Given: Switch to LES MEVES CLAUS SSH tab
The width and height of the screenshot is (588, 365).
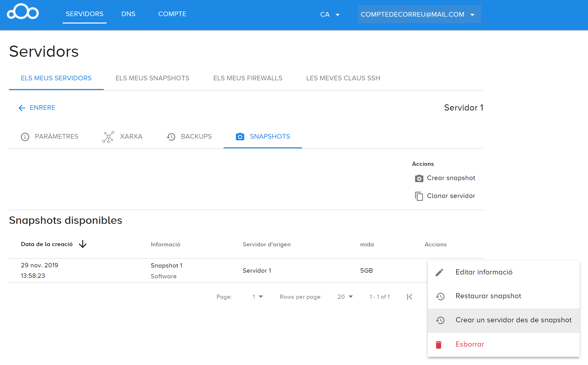Looking at the screenshot, I should pyautogui.click(x=343, y=78).
